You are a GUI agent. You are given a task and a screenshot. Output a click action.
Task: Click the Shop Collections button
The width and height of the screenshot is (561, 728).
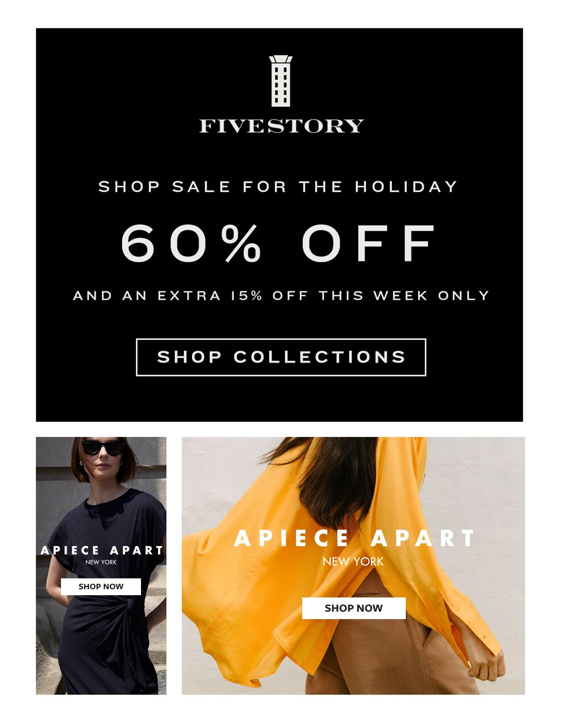[281, 357]
